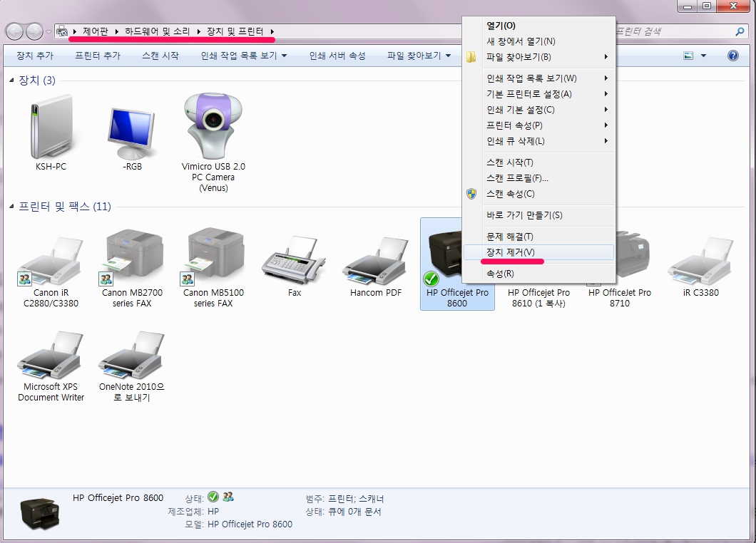Choose 스캔 속성(C) with shield icon
Image resolution: width=756 pixels, height=543 pixels.
tap(538, 194)
